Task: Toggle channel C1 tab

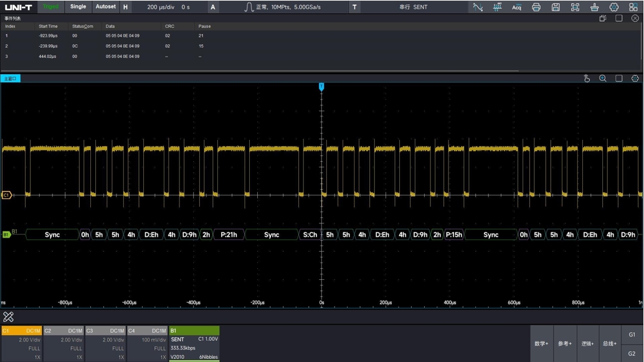Action: click(x=22, y=330)
